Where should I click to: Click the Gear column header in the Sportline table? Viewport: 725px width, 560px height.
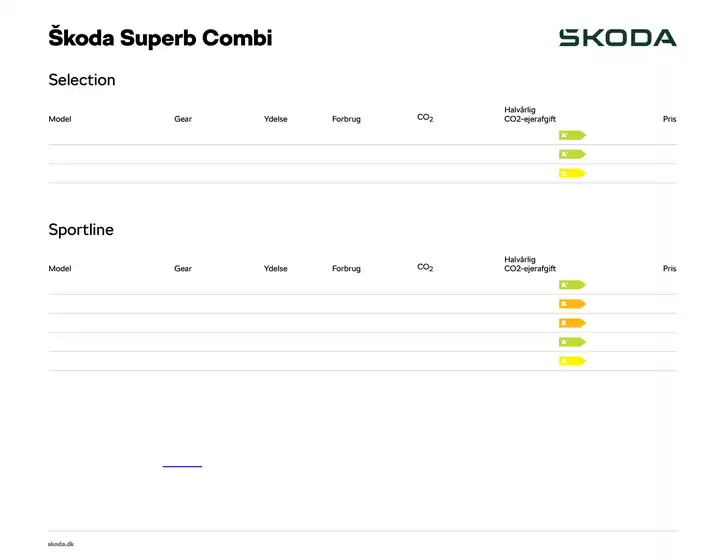183,269
